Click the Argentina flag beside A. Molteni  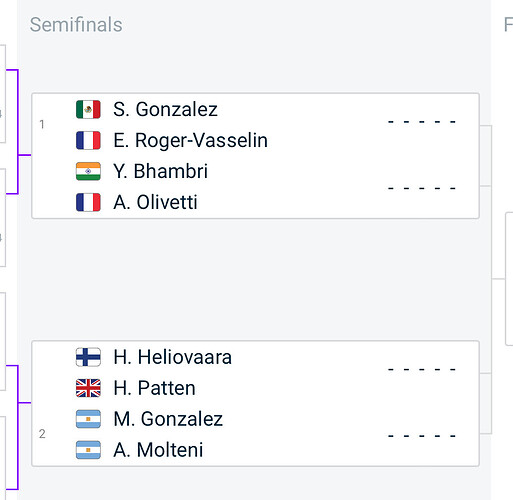click(88, 450)
